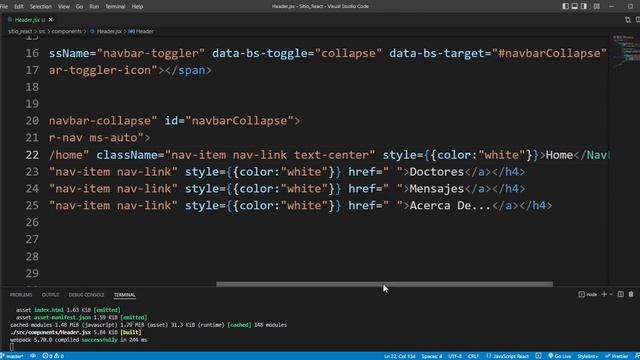The width and height of the screenshot is (640, 360).
Task: Click "navbar-toggler" string on line 16
Action: point(151,53)
